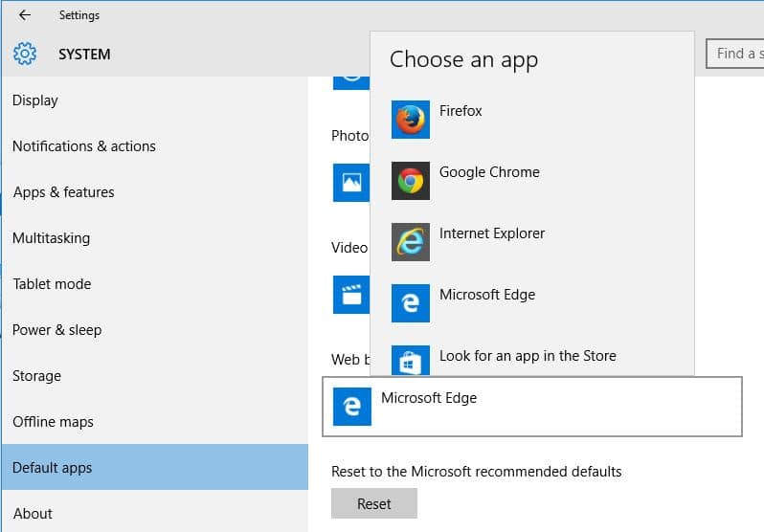
Task: Navigate to Power & sleep
Action: pos(56,330)
